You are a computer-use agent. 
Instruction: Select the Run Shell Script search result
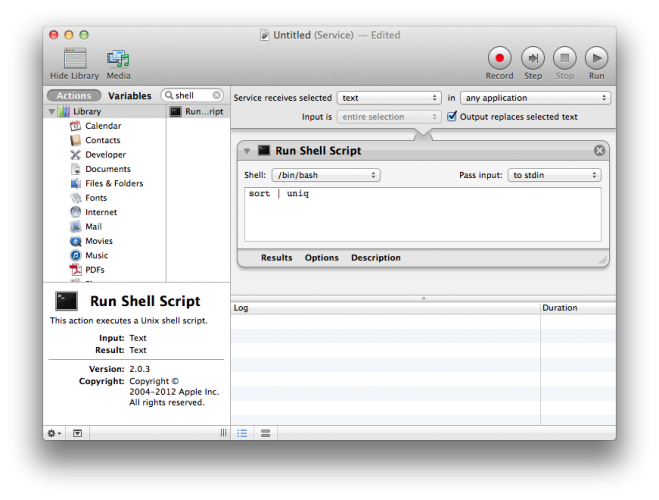pyautogui.click(x=198, y=111)
